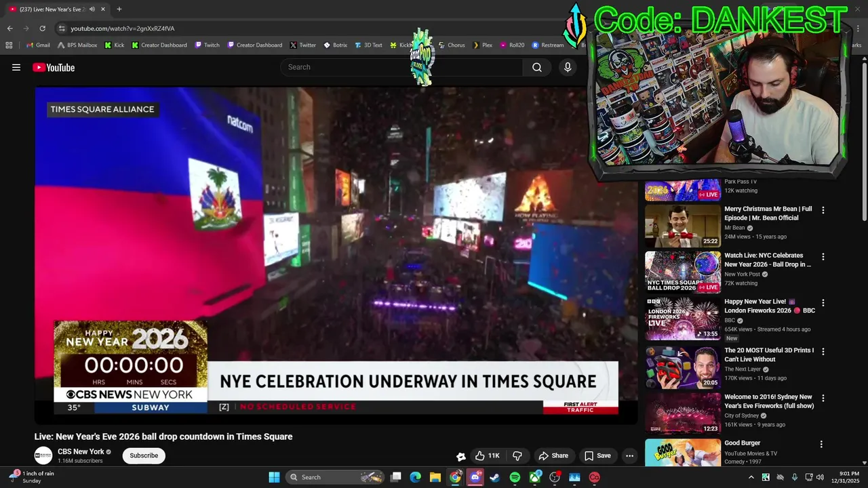
Task: Open options for Merry Christmas Mr Bean video
Action: point(823,210)
